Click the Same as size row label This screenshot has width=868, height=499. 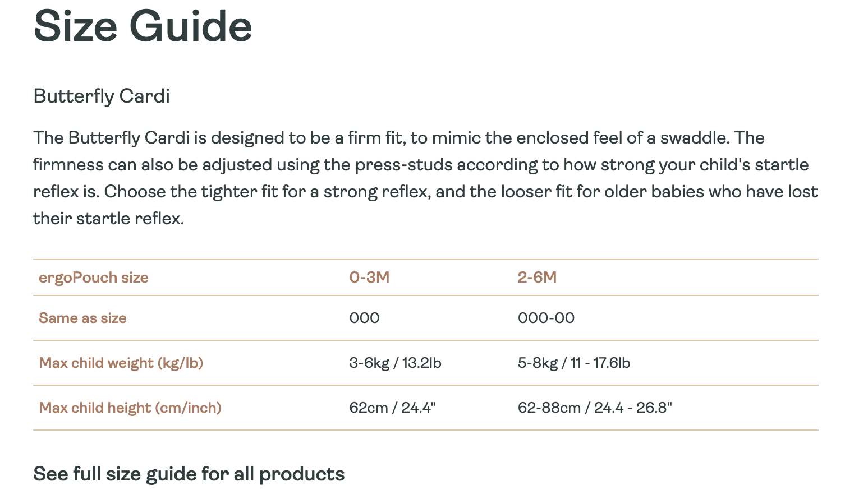[x=82, y=318]
